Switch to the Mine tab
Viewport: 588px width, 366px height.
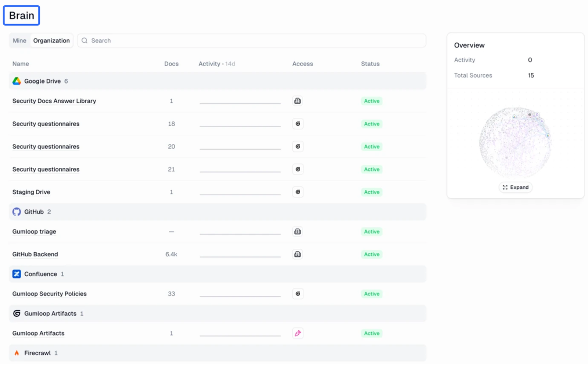point(19,40)
